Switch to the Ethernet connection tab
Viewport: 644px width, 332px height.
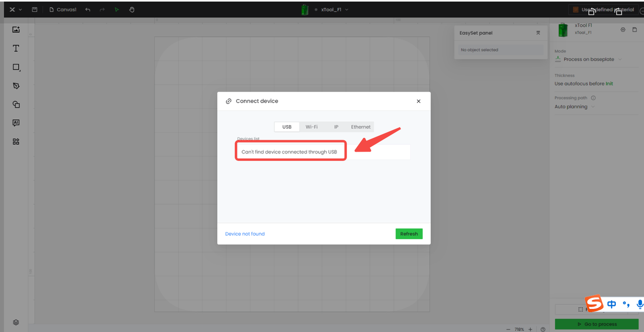tap(361, 127)
